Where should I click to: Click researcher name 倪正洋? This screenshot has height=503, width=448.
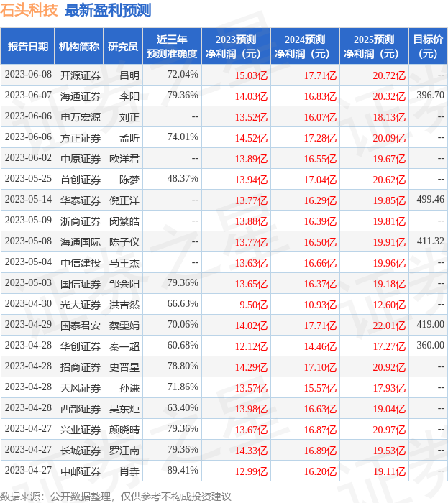124,200
